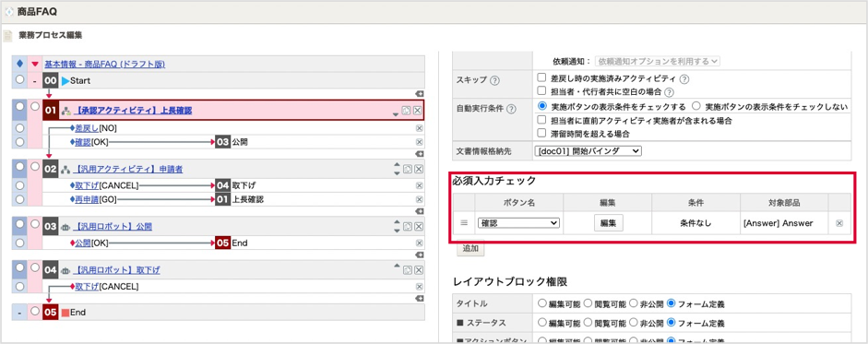Select フォーム定義 radio for ステータス

tap(671, 323)
